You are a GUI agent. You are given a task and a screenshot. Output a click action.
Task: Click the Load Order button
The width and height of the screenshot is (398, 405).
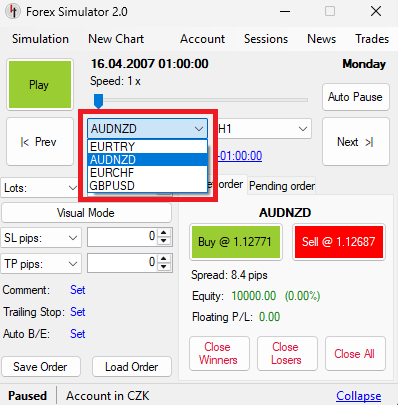[x=132, y=367]
